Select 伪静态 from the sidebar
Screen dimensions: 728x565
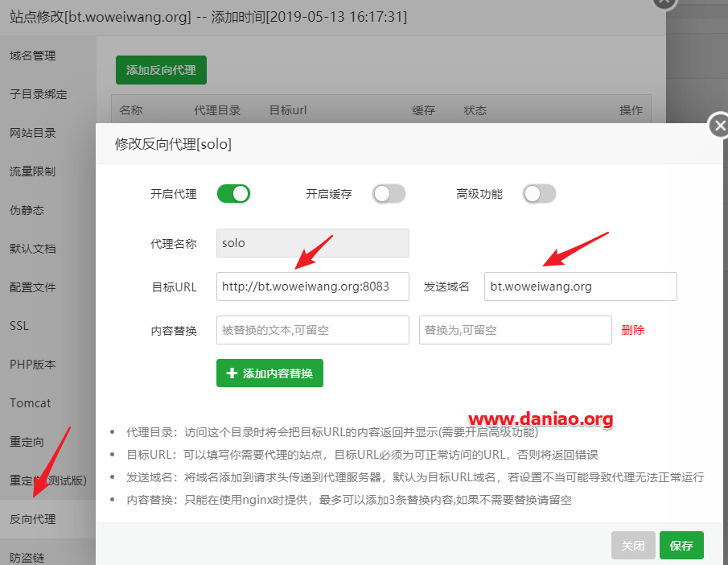26,209
